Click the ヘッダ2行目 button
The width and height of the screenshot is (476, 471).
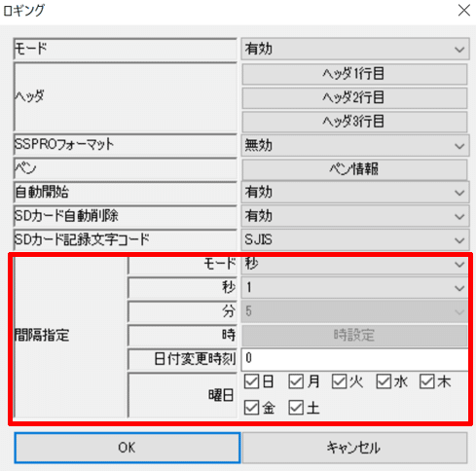pyautogui.click(x=354, y=97)
